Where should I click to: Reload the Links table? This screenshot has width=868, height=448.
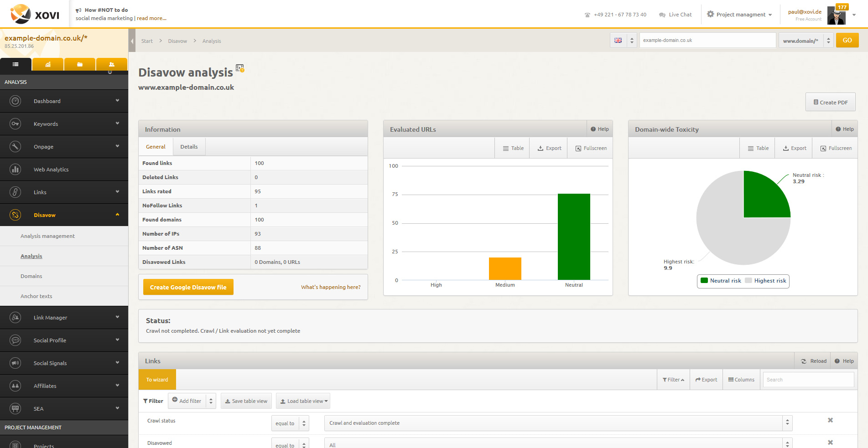[x=814, y=361]
